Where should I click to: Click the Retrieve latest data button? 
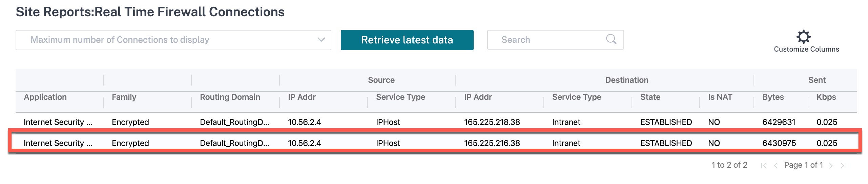click(407, 40)
